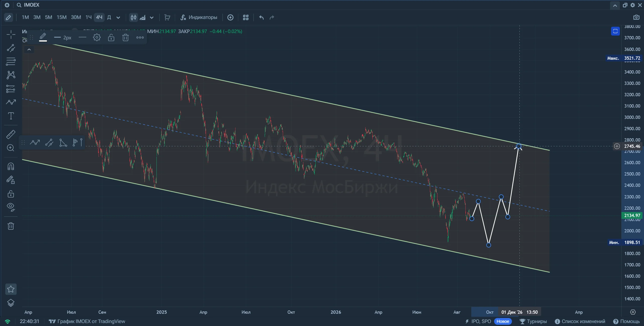This screenshot has height=326, width=644.
Task: Open drawing line color pencil picker
Action: (43, 37)
